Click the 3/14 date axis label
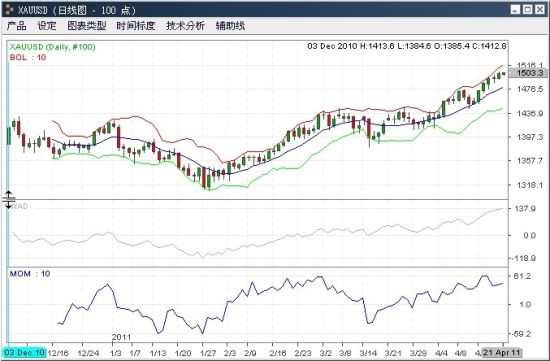This screenshot has width=550, height=361. [368, 353]
